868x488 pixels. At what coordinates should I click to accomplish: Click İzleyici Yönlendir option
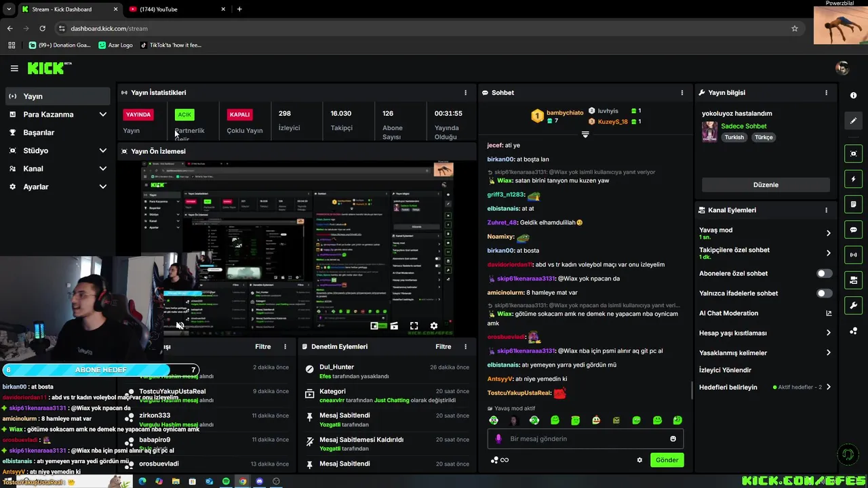coord(725,370)
